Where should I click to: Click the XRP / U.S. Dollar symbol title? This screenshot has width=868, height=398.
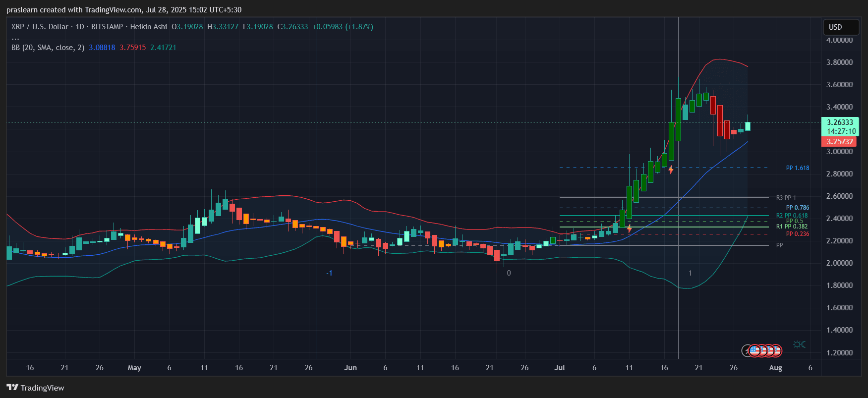(40, 27)
